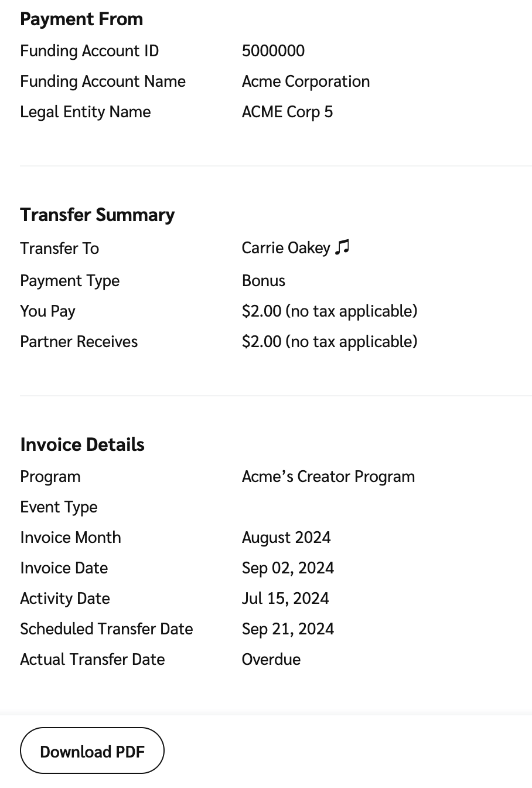Select the Carrie Oakey transfer recipient name
The width and height of the screenshot is (532, 788).
click(x=286, y=248)
